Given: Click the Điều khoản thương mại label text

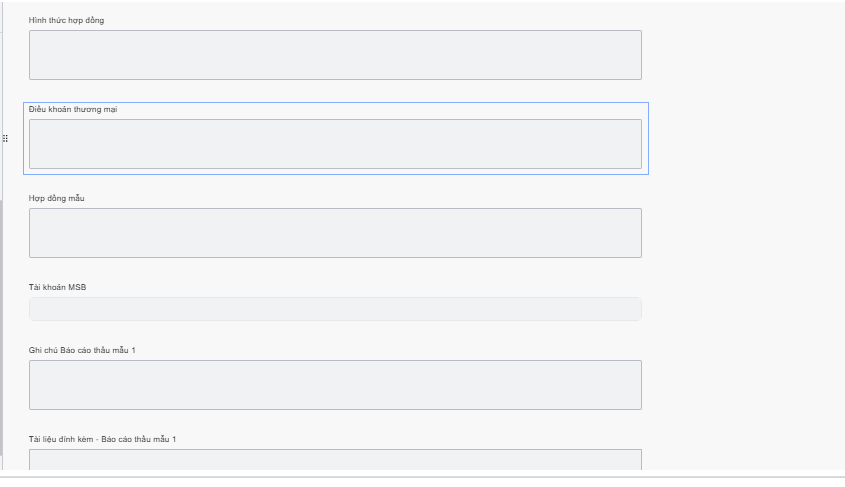Looking at the screenshot, I should pyautogui.click(x=73, y=109).
